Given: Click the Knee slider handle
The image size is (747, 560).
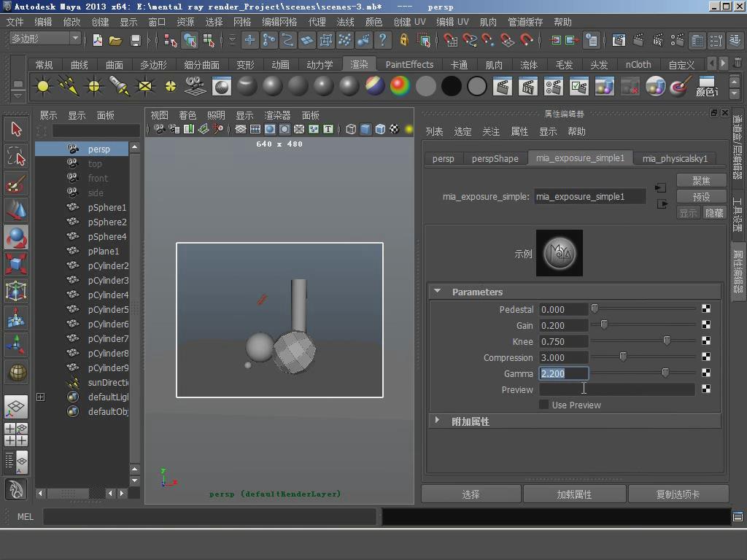Looking at the screenshot, I should [x=667, y=341].
